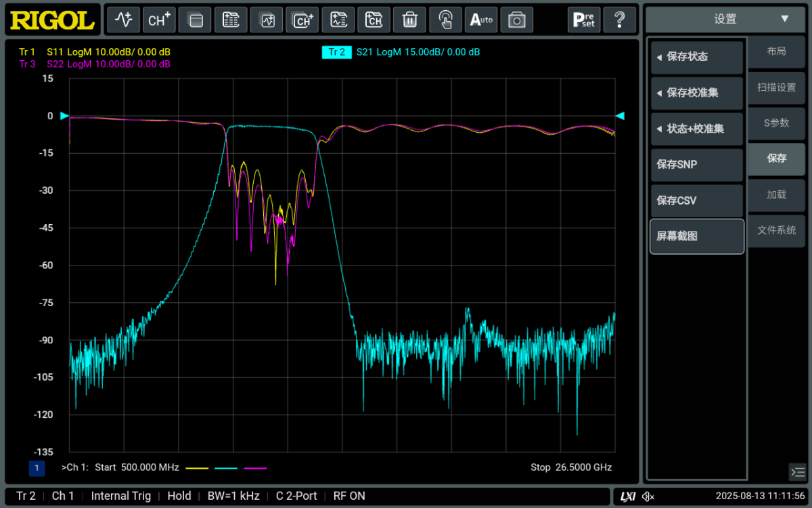Open the 设置 dropdown menu

[725, 20]
